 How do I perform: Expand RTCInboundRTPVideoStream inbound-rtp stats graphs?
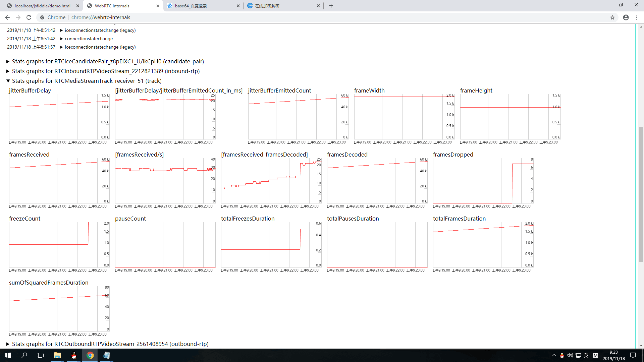(x=7, y=71)
